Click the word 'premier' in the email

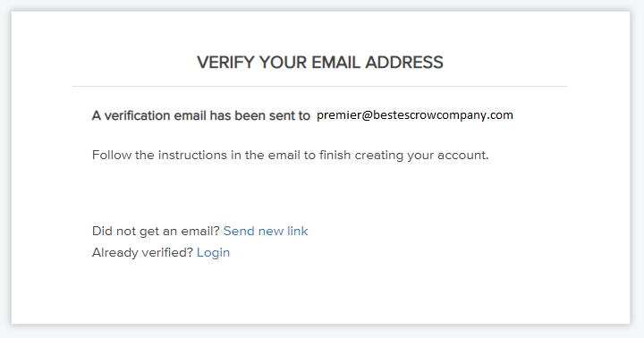tap(339, 115)
